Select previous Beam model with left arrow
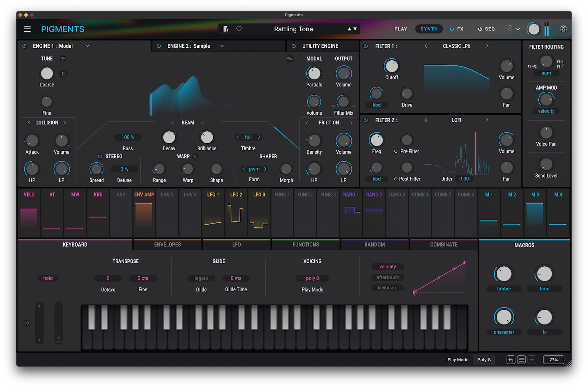Screen dimensions: 588x388 tap(173, 123)
